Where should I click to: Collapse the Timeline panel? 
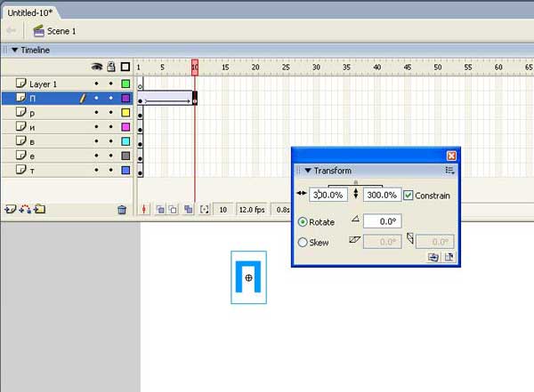(x=15, y=51)
